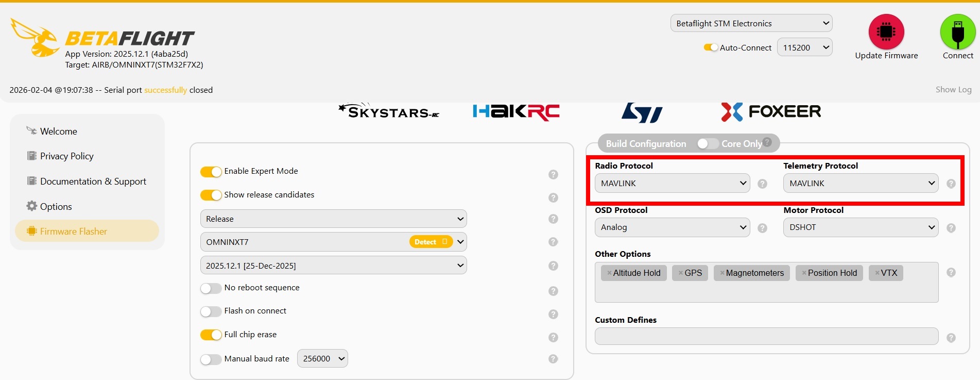Disable Enable Expert Mode toggle
The image size is (980, 380).
pyautogui.click(x=211, y=172)
